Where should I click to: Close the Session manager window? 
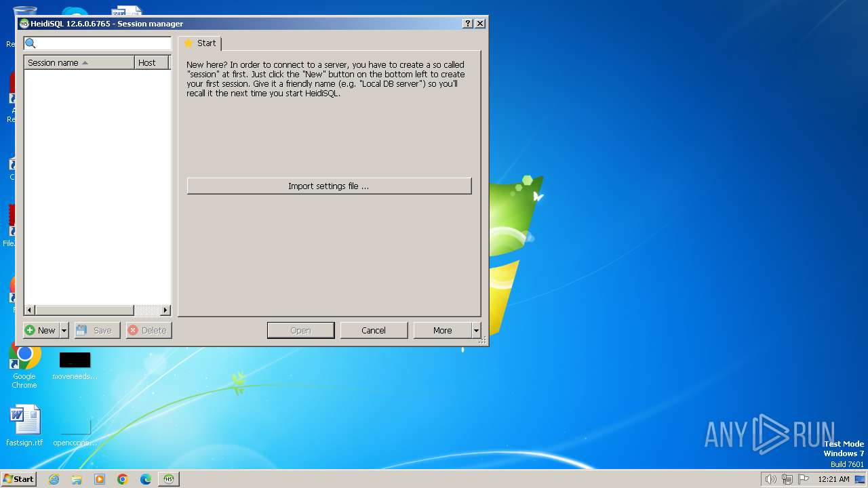[480, 23]
